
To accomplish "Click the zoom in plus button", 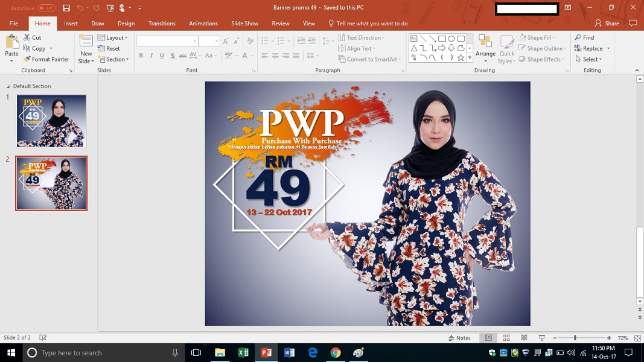I will pos(609,338).
